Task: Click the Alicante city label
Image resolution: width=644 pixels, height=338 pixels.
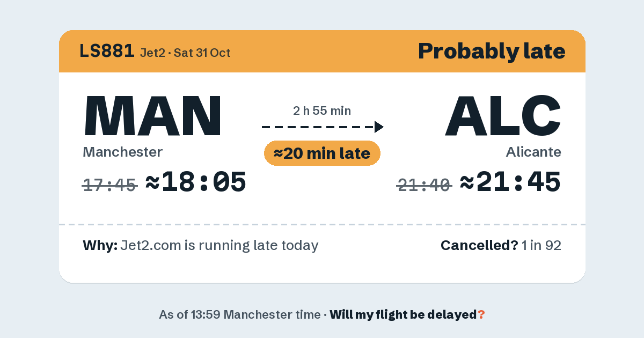Action: coord(533,152)
